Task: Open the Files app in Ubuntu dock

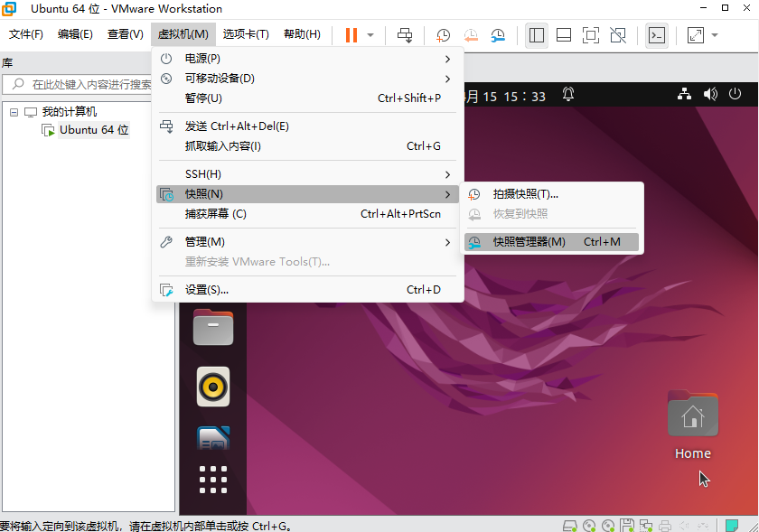Action: point(213,327)
